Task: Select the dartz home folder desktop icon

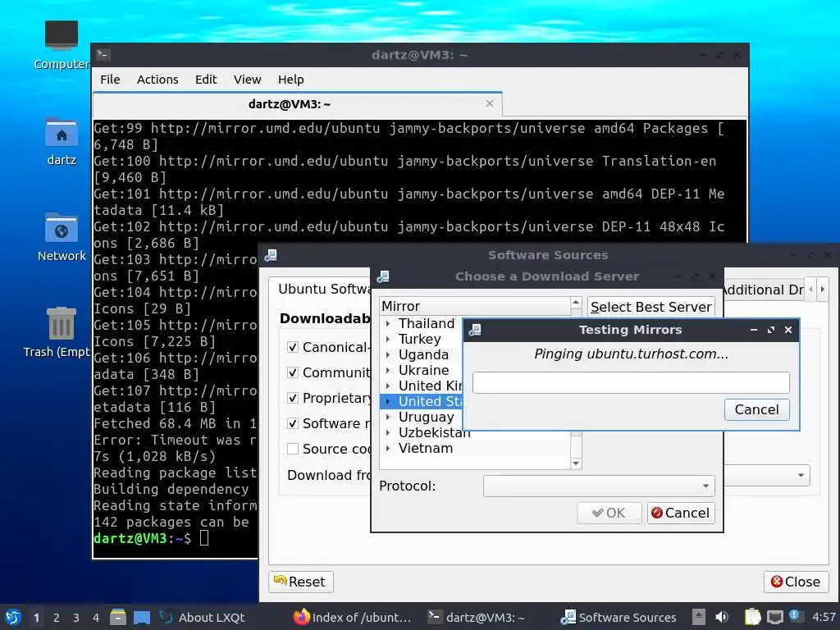Action: click(x=62, y=141)
